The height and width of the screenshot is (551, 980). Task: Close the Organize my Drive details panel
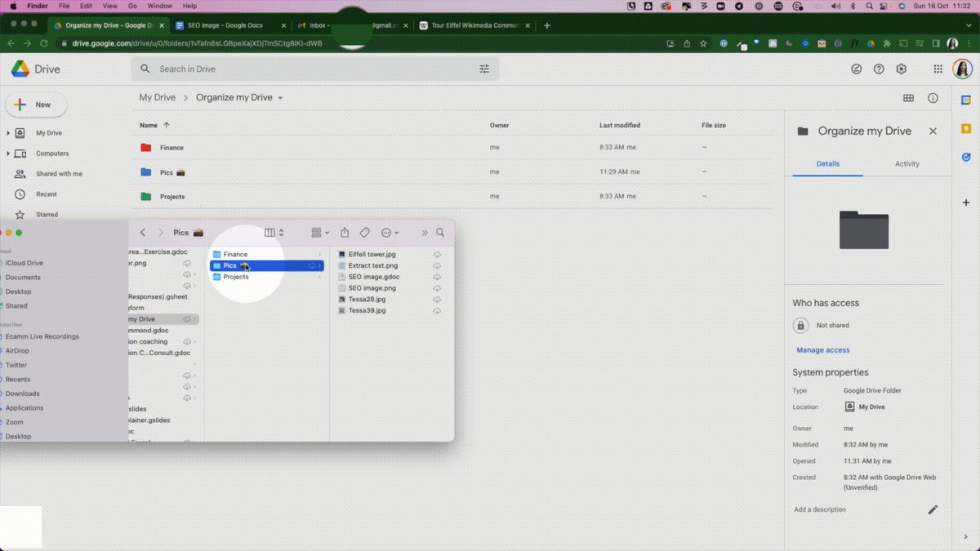coord(933,131)
